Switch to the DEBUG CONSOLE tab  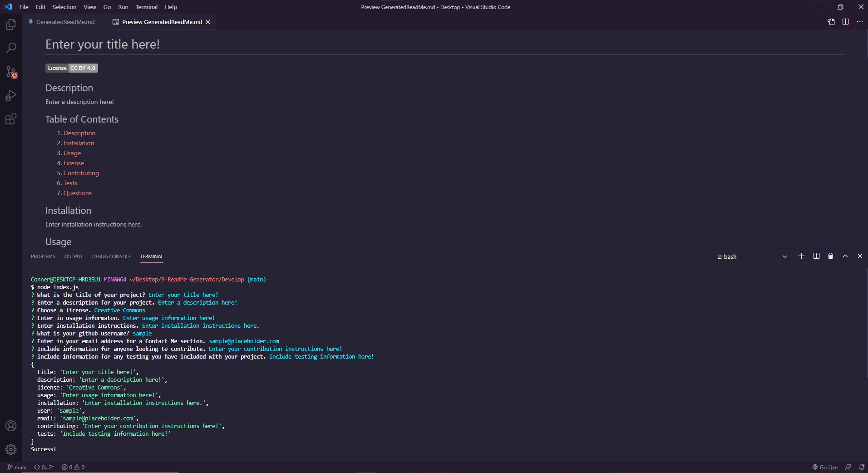pyautogui.click(x=111, y=256)
